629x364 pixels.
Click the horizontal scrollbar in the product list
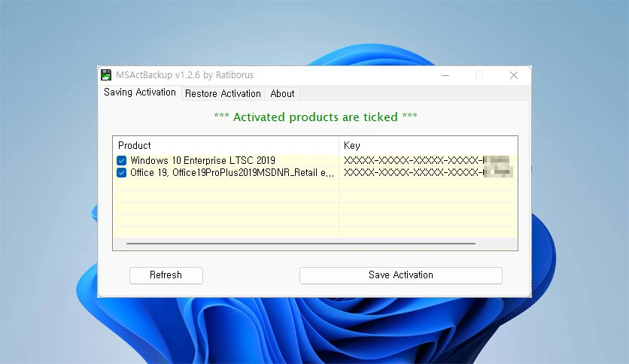coord(301,244)
